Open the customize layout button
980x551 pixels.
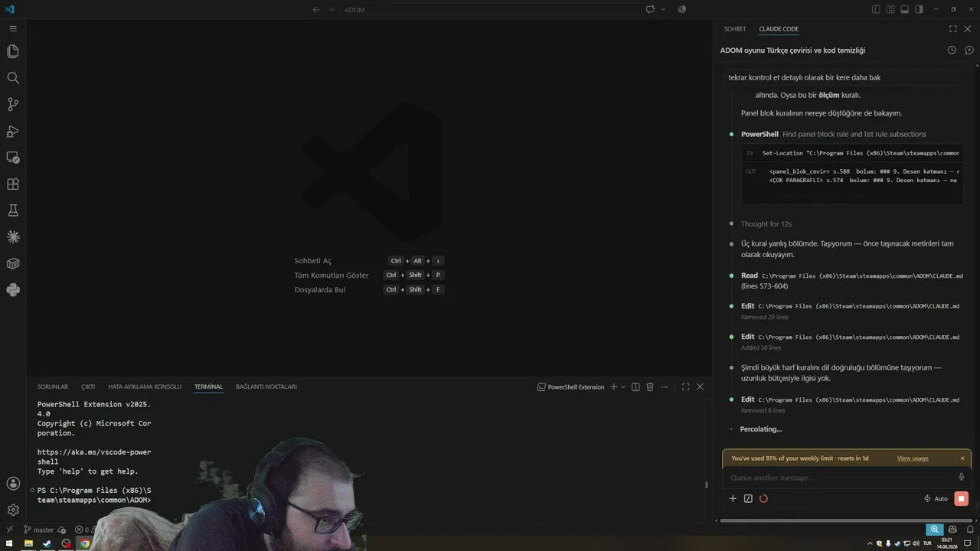pyautogui.click(x=890, y=9)
